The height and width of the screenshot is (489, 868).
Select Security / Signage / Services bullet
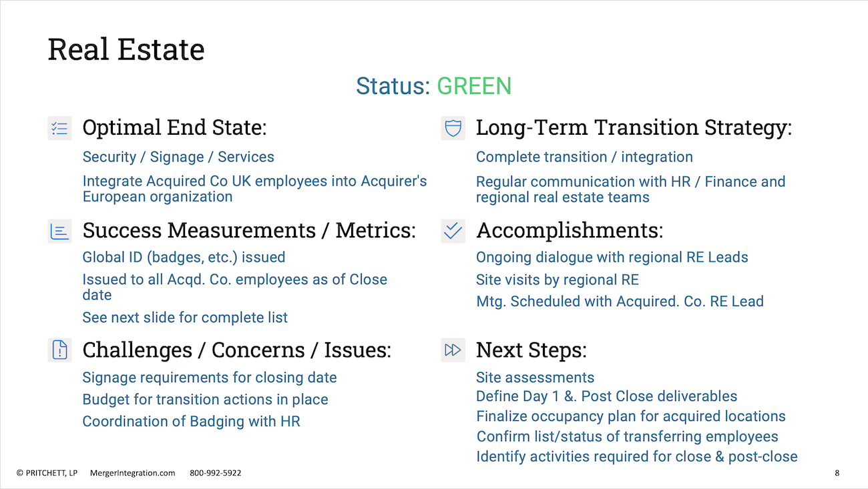178,157
